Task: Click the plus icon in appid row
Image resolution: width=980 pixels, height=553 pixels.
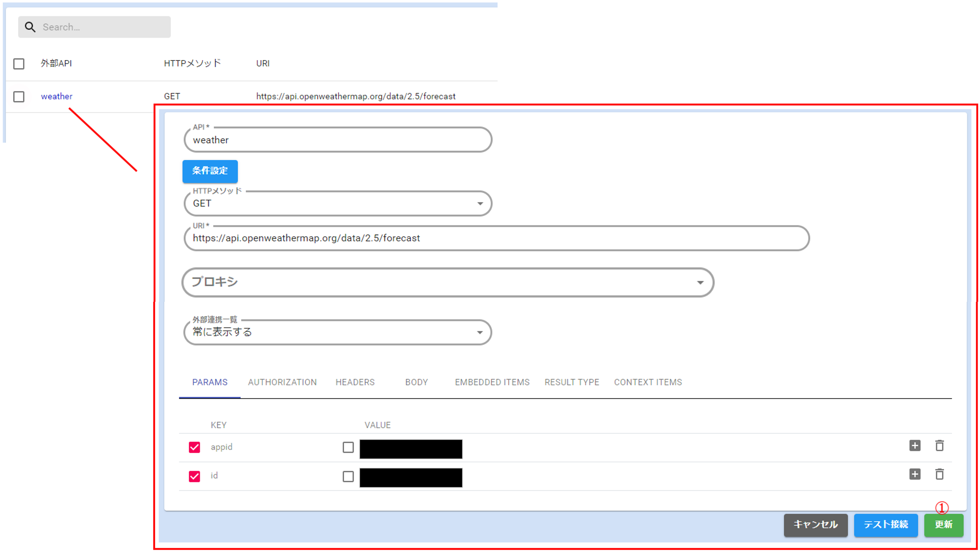Action: (x=915, y=446)
